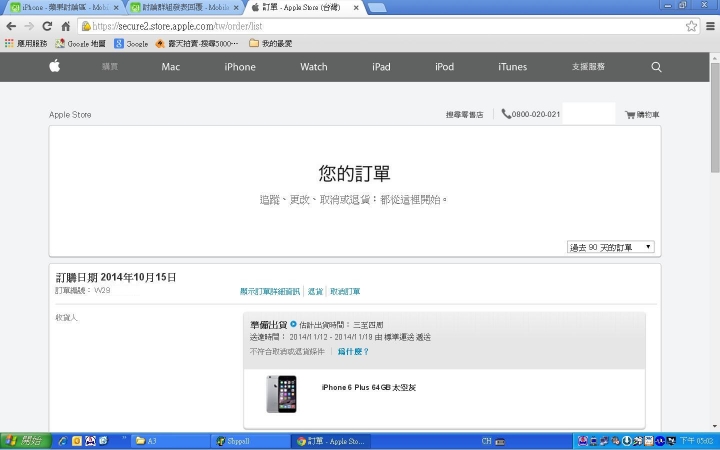720x450 pixels.
Task: Switch to the A3 folder taskbar button
Action: tap(171, 441)
